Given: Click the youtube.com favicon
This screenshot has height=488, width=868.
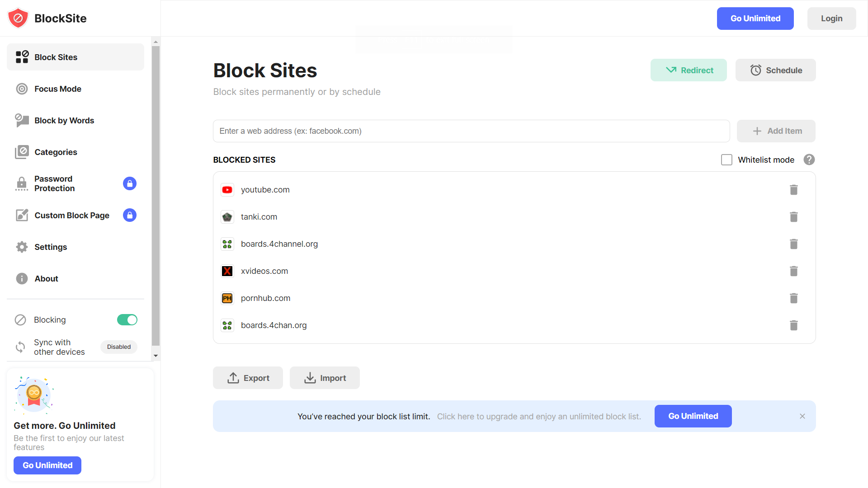Looking at the screenshot, I should pyautogui.click(x=227, y=190).
